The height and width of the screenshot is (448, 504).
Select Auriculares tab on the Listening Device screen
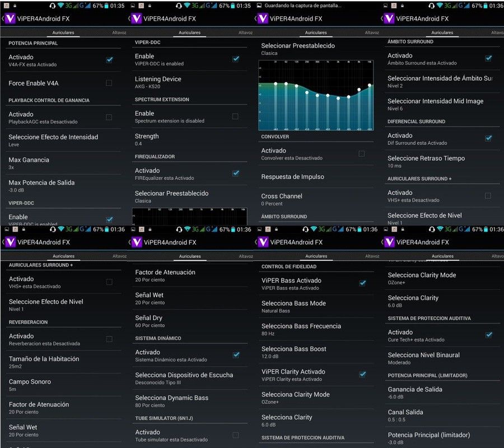tap(189, 32)
